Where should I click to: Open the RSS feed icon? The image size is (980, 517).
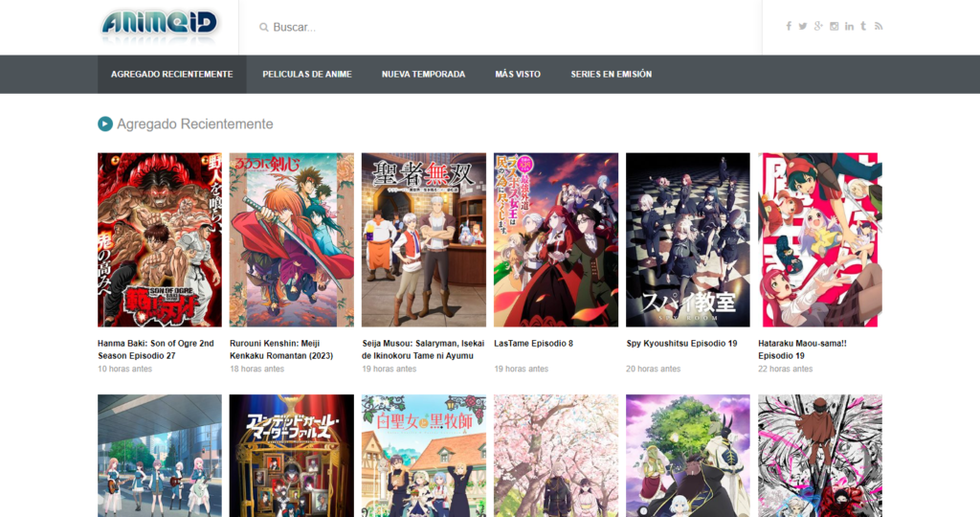coord(879,26)
